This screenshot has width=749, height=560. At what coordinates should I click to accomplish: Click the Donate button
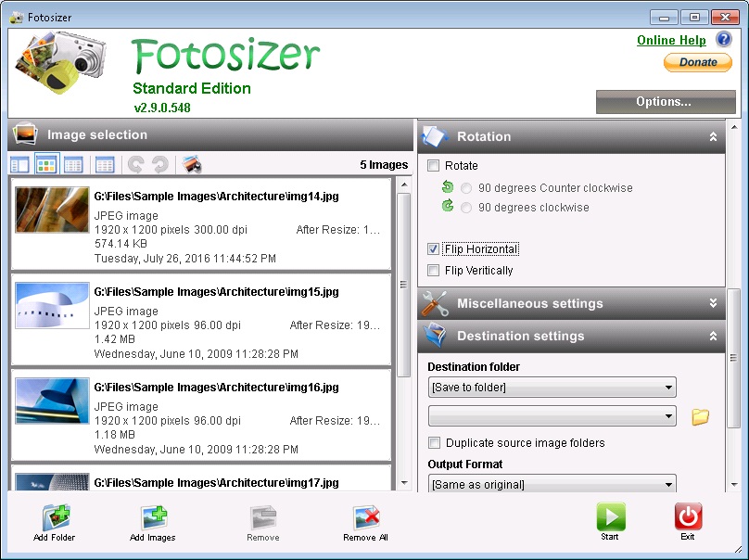697,62
